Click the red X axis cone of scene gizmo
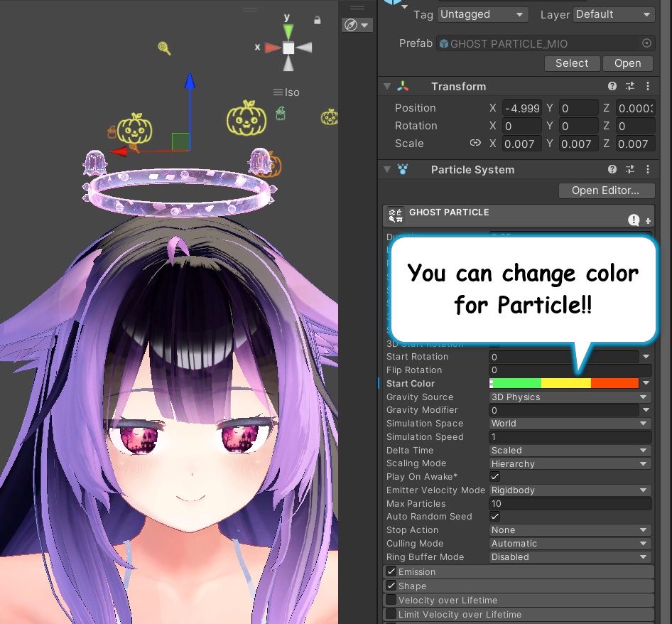 273,48
